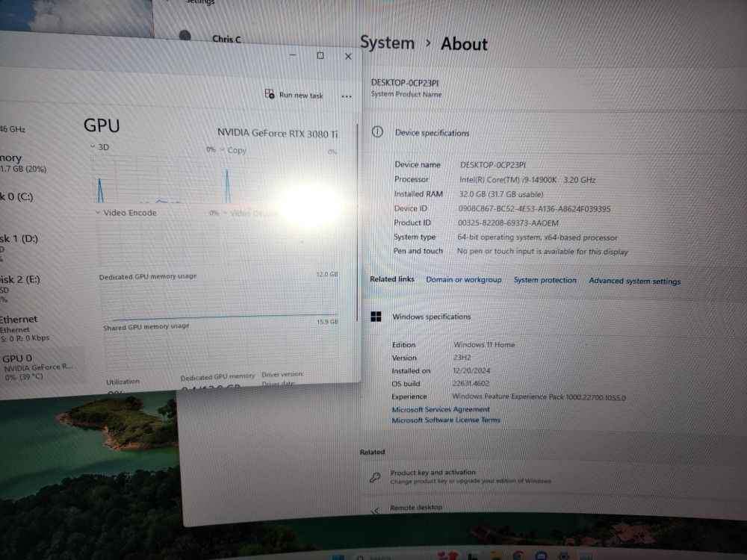Open the Windows Start button
The height and width of the screenshot is (560, 747).
click(x=338, y=557)
